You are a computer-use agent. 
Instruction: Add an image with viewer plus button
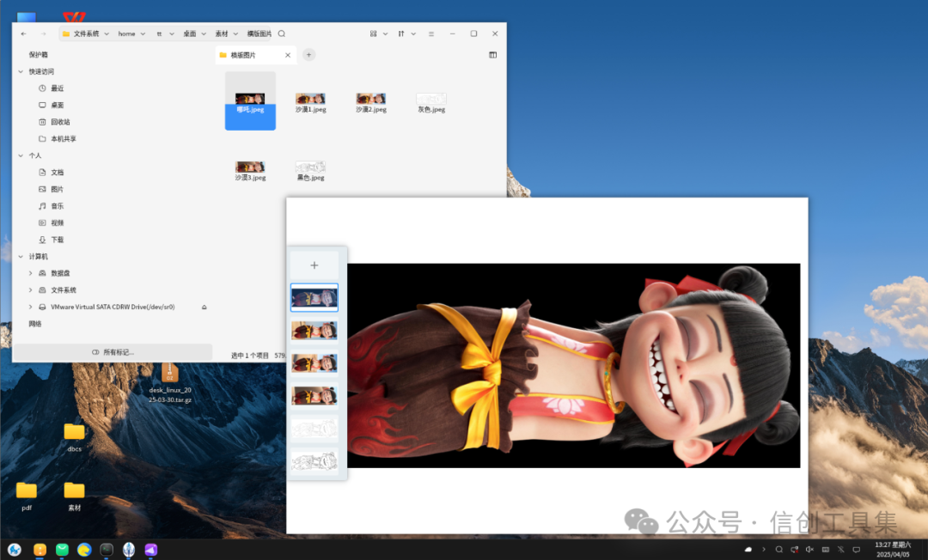pos(314,265)
